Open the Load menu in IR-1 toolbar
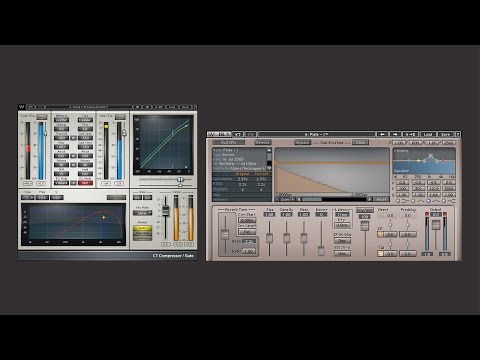 click(x=428, y=134)
